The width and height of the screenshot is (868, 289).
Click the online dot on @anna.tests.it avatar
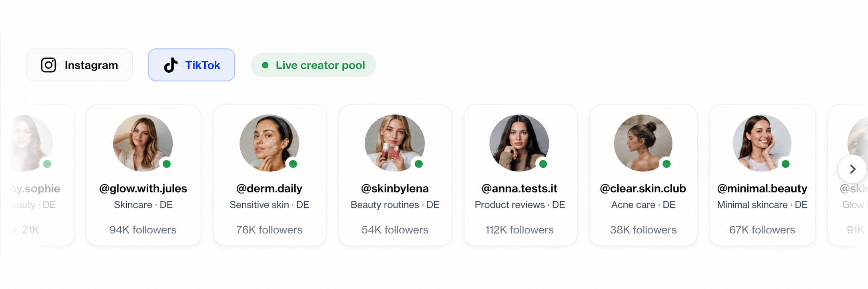click(543, 164)
